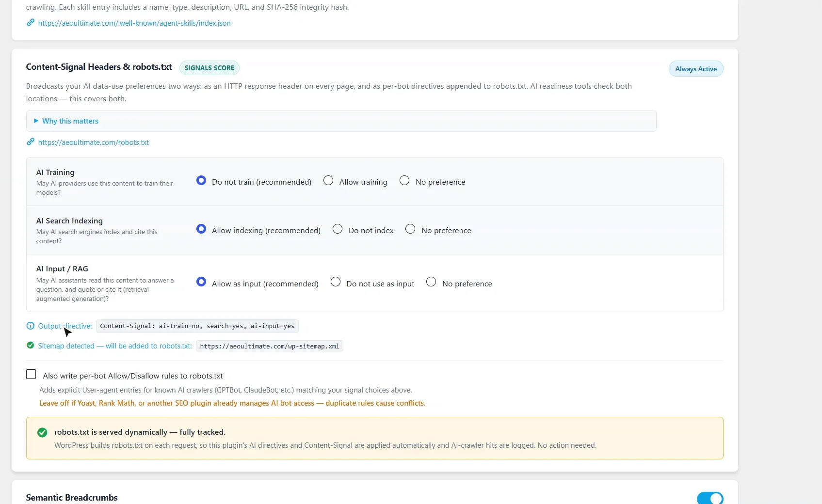This screenshot has height=504, width=822.
Task: Click the info icon beside Output directive
Action: point(31,326)
